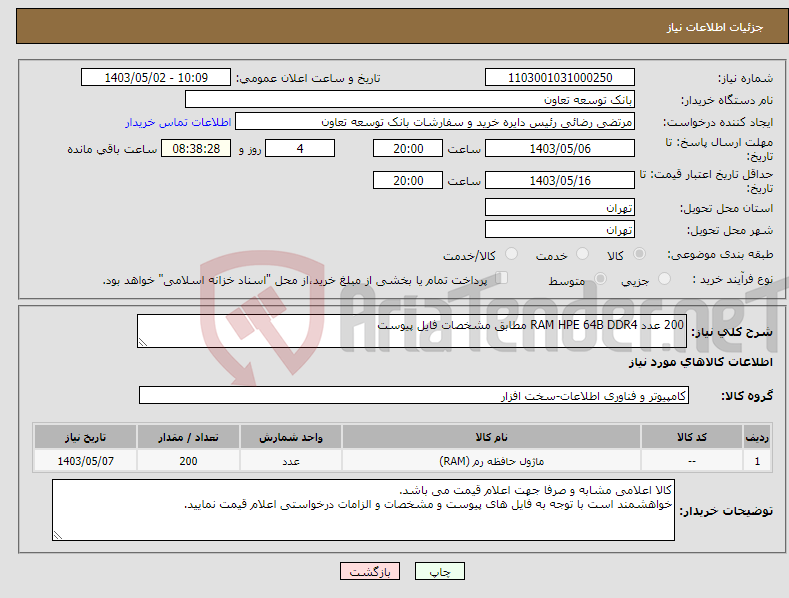Select the جزیی purchase type radio
The image size is (789, 598).
click(x=665, y=279)
